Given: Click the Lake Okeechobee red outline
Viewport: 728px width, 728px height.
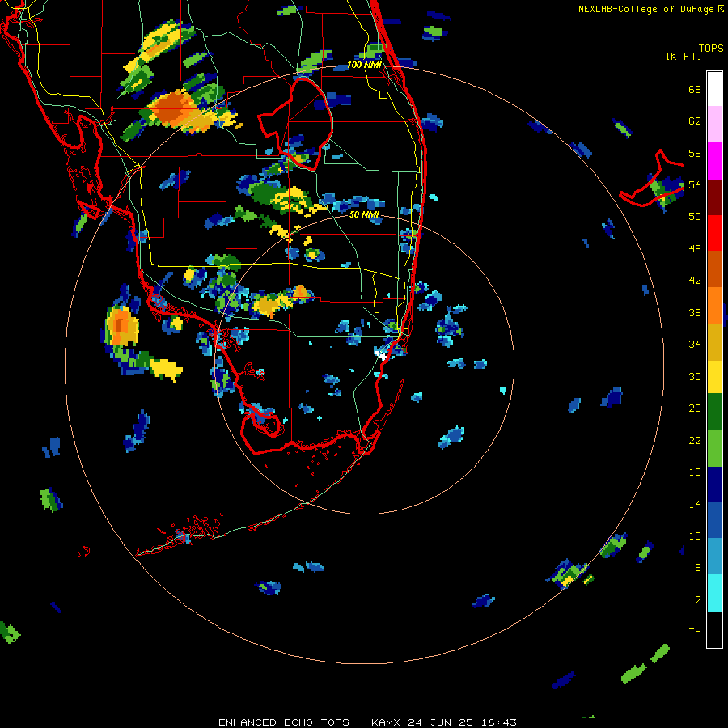Looking at the screenshot, I should coord(295,125).
